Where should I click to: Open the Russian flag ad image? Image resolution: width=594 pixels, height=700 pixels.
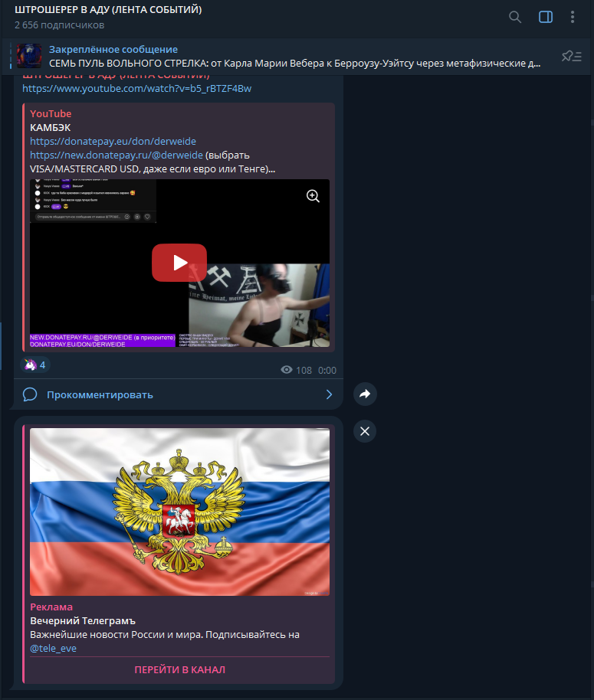click(x=179, y=511)
